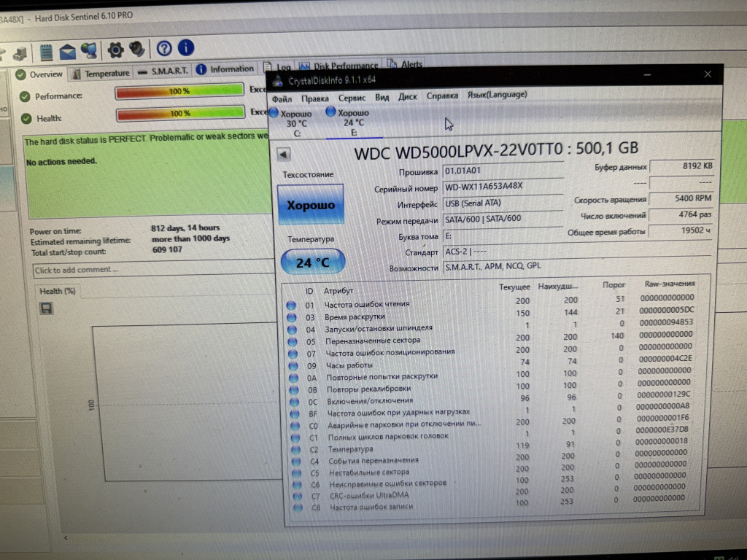Open the Сервис menu in CrystalDiskInfo
This screenshot has width=747, height=560.
click(352, 97)
